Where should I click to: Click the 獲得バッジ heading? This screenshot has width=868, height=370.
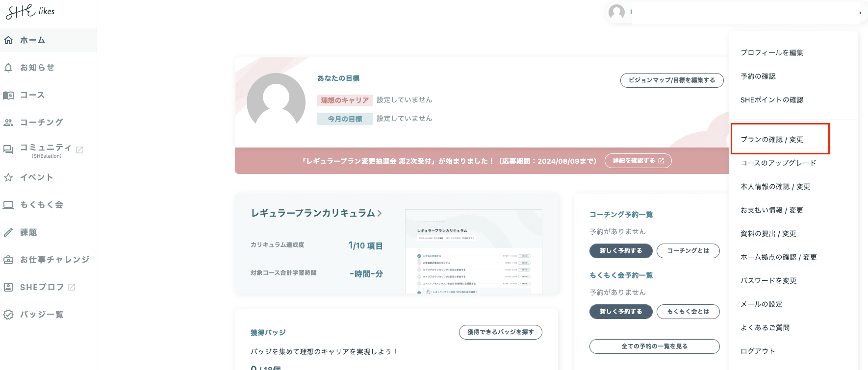coord(268,333)
